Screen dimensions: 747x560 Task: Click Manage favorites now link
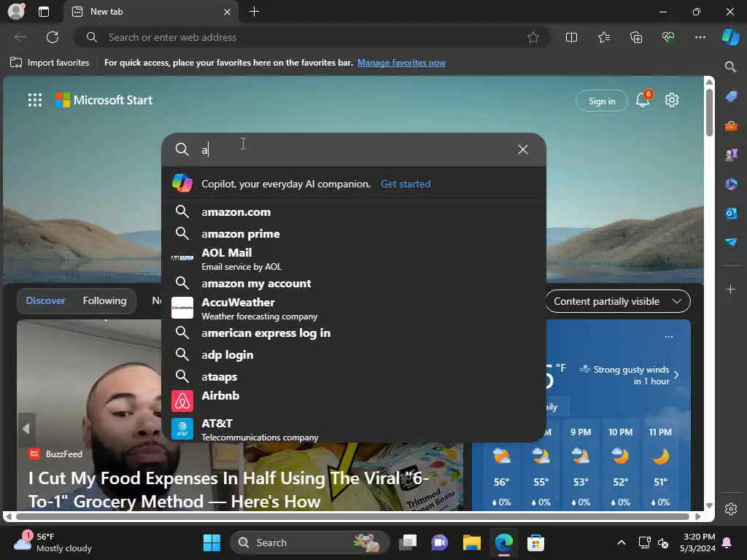[402, 63]
